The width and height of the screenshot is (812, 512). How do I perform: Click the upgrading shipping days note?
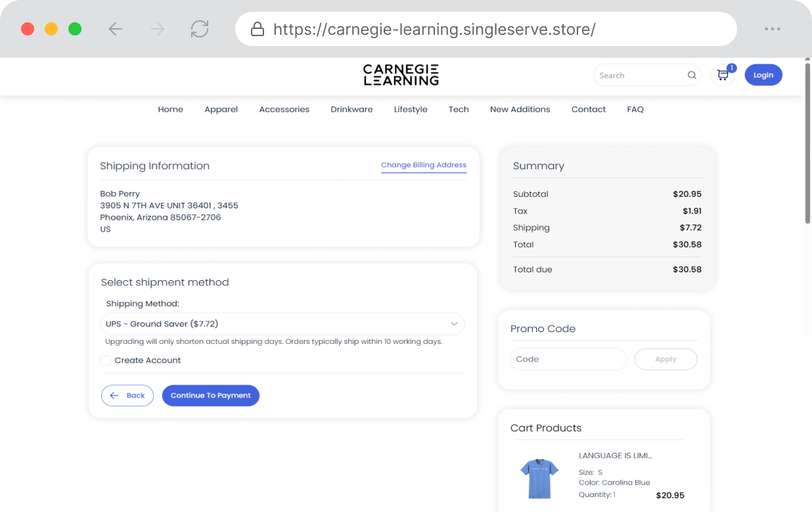pyautogui.click(x=274, y=342)
